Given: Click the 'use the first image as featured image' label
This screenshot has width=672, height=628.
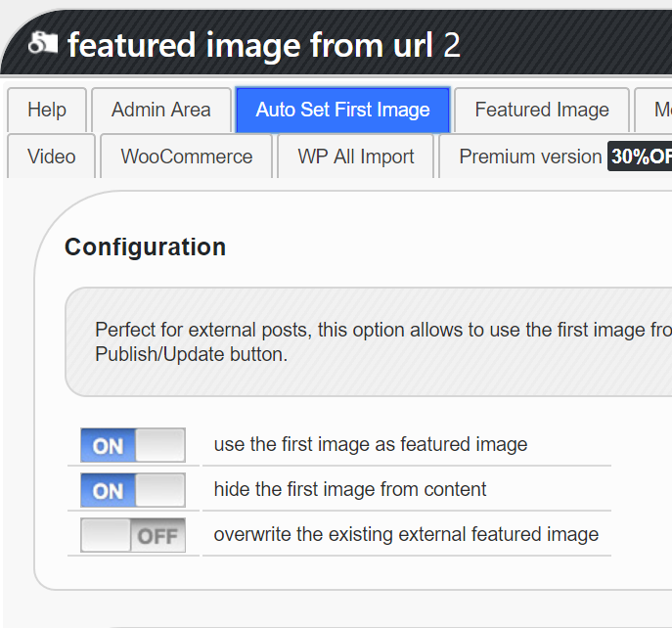Looking at the screenshot, I should [371, 445].
